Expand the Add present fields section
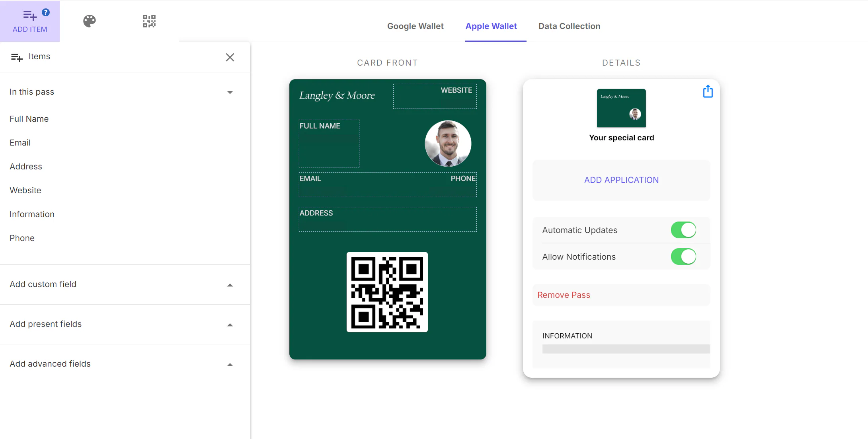868x439 pixels. click(x=230, y=324)
